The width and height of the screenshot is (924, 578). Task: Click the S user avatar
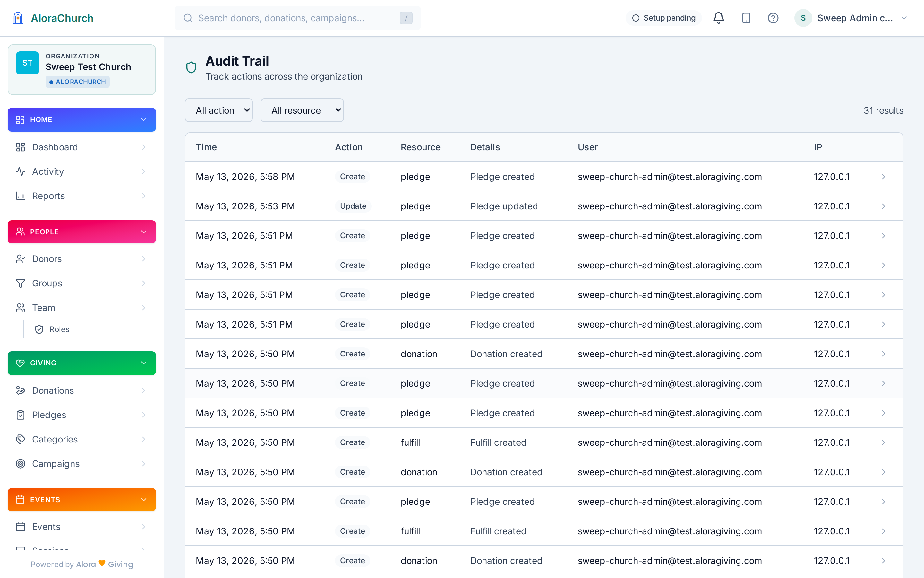803,18
